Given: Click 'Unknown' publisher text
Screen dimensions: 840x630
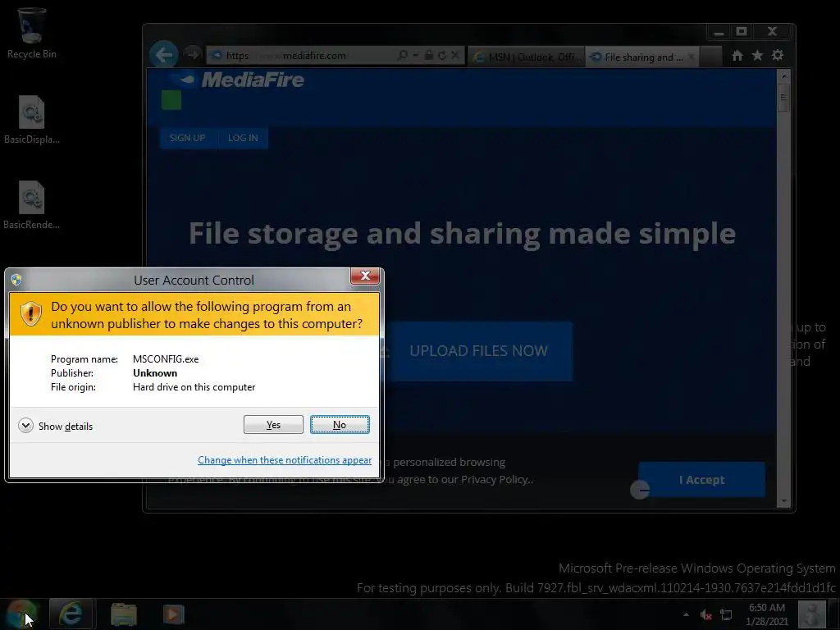Looking at the screenshot, I should [x=155, y=373].
